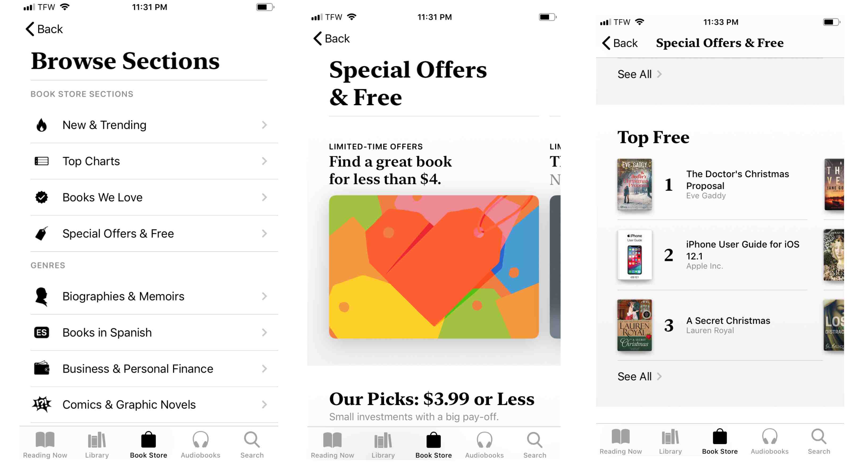Tap the Books We Love badge icon

pos(40,198)
